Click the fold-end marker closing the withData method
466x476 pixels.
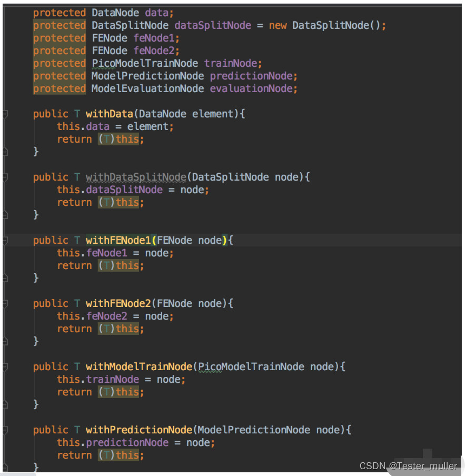5,152
